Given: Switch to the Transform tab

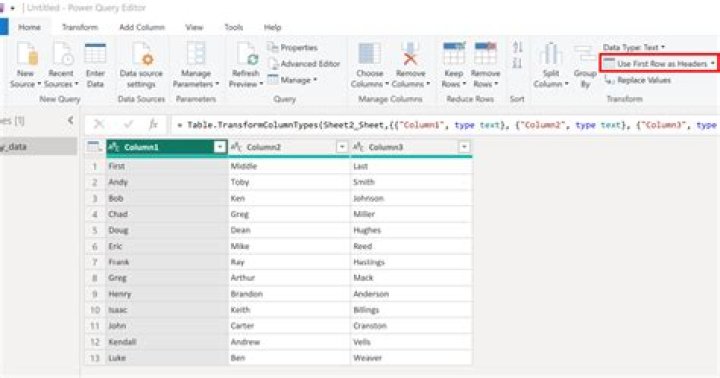Looking at the screenshot, I should (80, 27).
